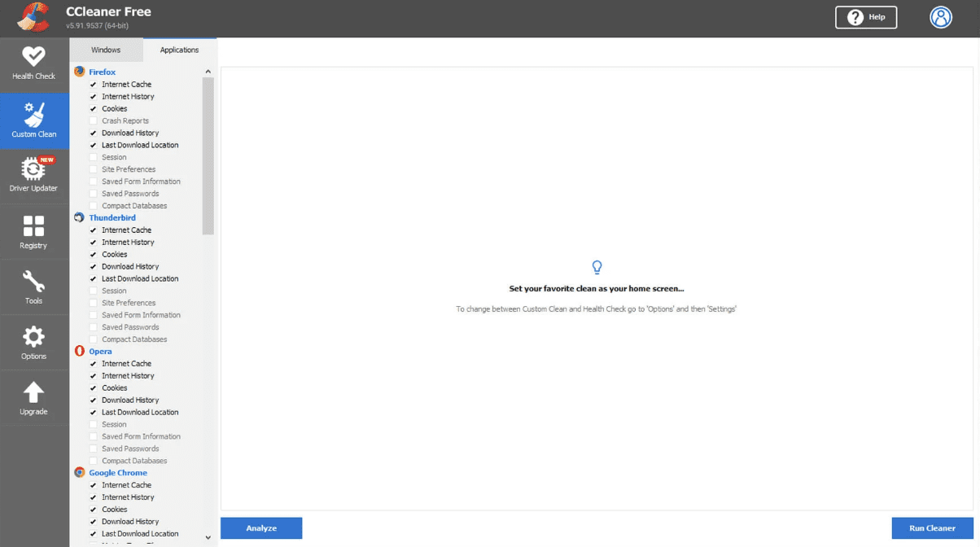
Task: Enable Opera Compact Databases checkbox
Action: point(94,461)
